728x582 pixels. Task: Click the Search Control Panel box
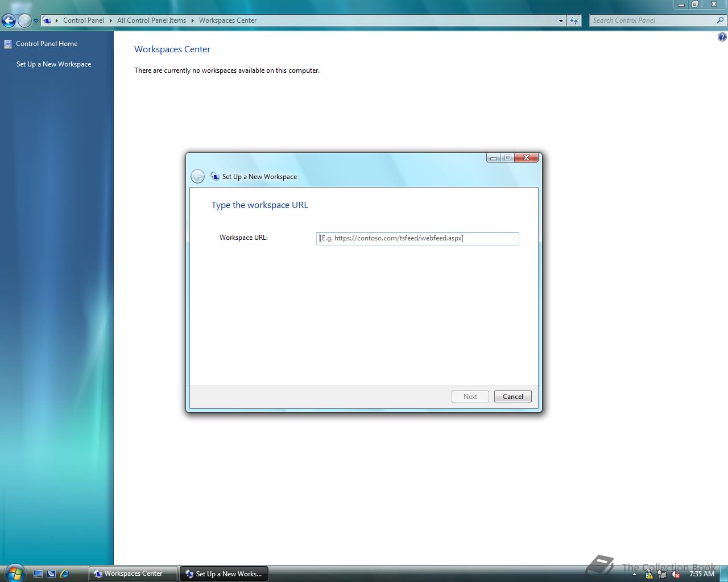[x=654, y=20]
